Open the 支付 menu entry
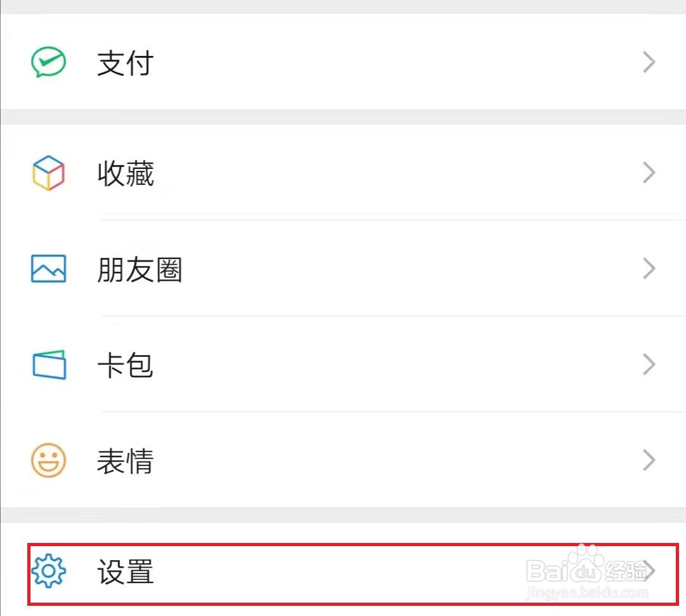Viewport: 686px width, 616px height. [125, 64]
